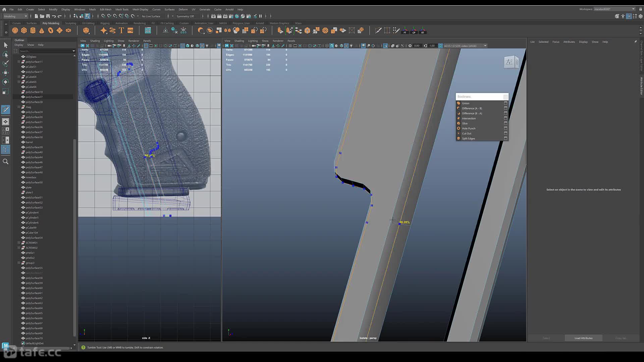Create a polygon cone from the shelf
644x362 pixels.
[42, 31]
